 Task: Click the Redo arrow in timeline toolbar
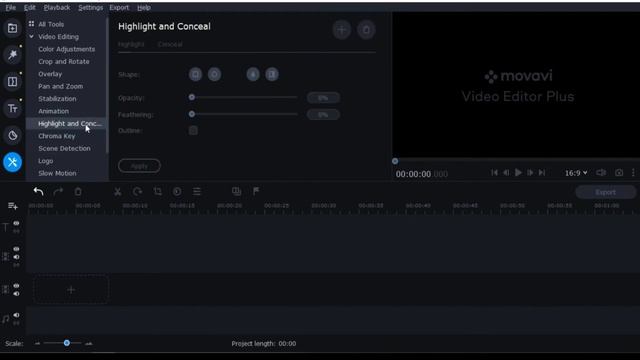58,191
